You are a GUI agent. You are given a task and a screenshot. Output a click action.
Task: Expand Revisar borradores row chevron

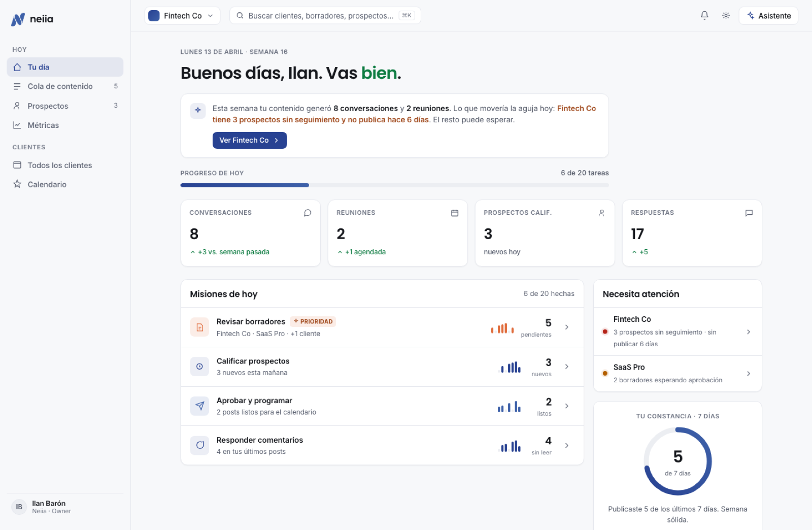[x=567, y=327]
